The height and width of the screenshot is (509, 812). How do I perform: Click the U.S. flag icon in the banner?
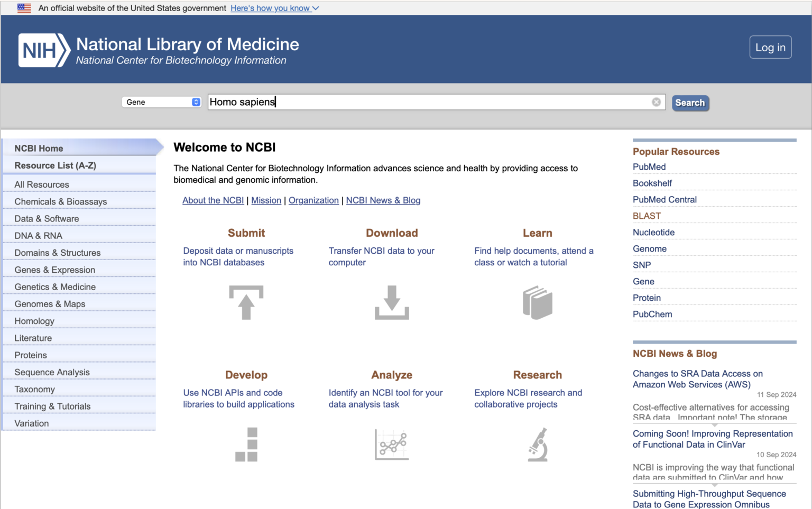(24, 8)
